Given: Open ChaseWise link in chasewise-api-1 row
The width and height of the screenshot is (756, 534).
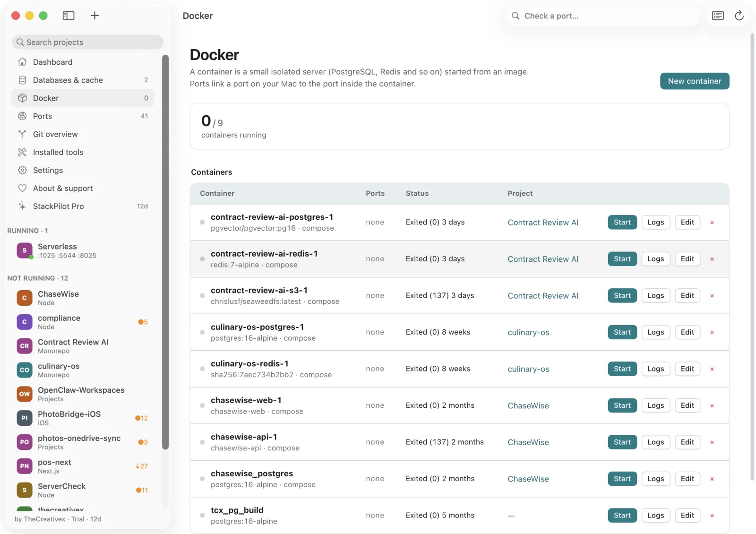Looking at the screenshot, I should pos(528,442).
